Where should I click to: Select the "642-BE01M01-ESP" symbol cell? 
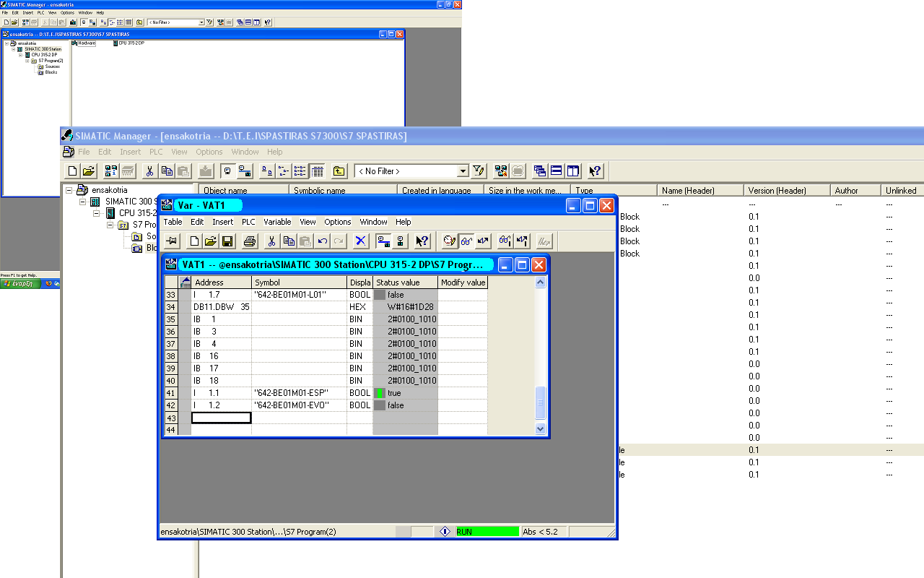pos(299,393)
